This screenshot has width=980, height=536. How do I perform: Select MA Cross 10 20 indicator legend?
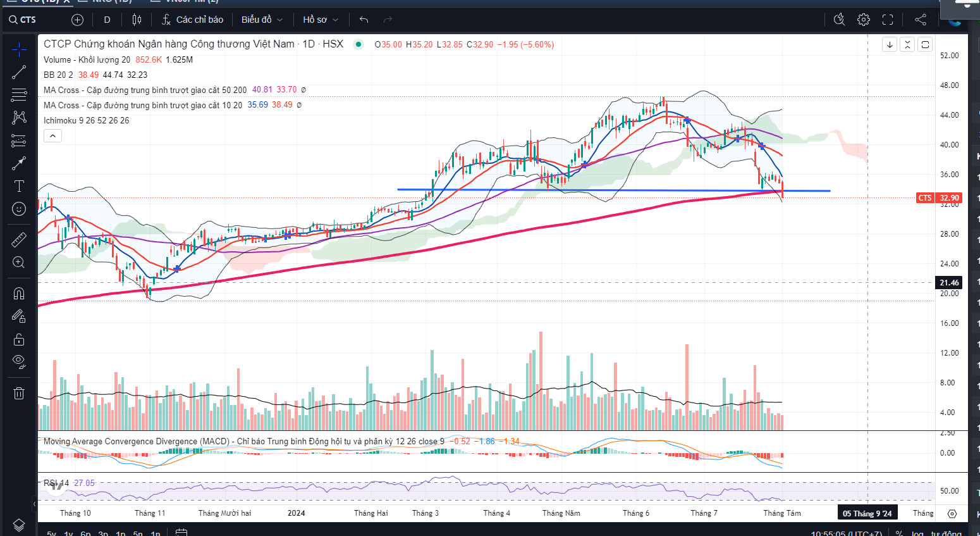(x=143, y=105)
